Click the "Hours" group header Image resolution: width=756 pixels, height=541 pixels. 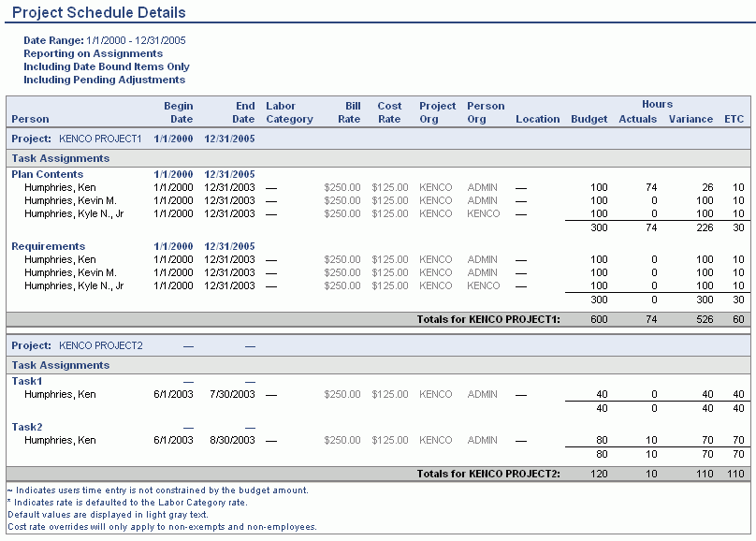point(657,104)
